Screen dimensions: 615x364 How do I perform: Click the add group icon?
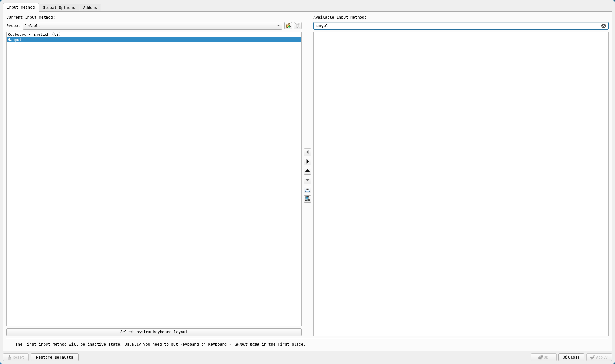coord(288,26)
